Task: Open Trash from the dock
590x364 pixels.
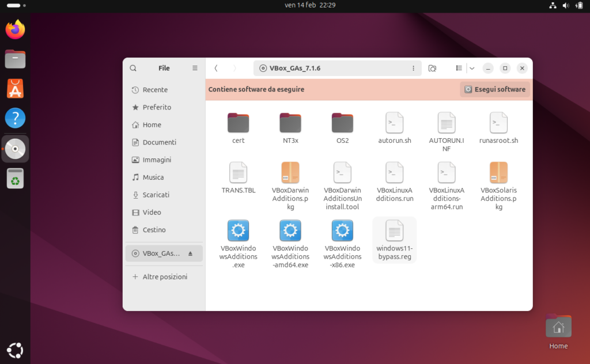Action: (15, 178)
